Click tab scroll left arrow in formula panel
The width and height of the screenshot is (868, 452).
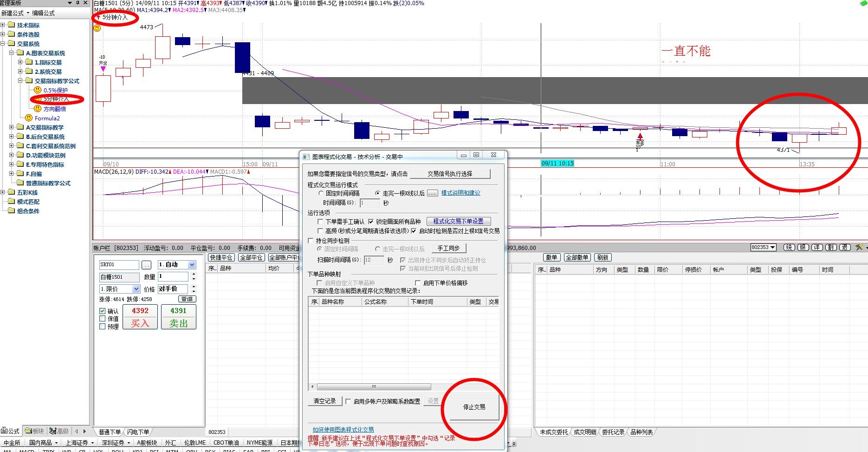(x=77, y=431)
